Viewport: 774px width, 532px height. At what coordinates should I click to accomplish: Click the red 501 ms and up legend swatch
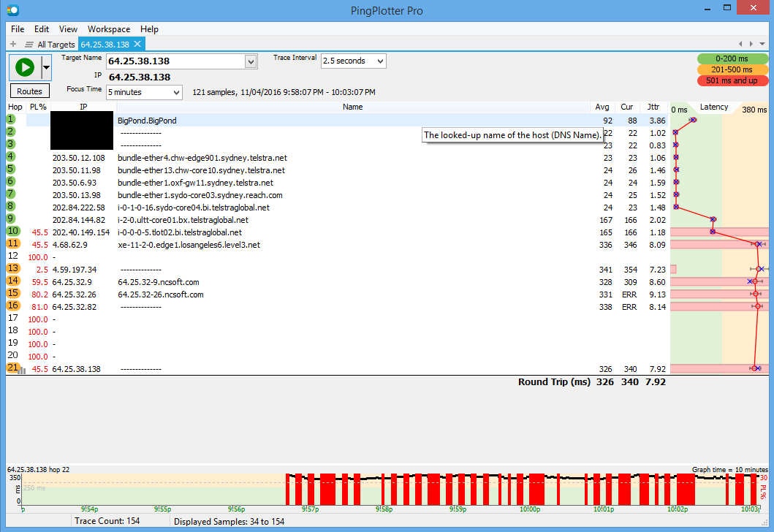[732, 80]
